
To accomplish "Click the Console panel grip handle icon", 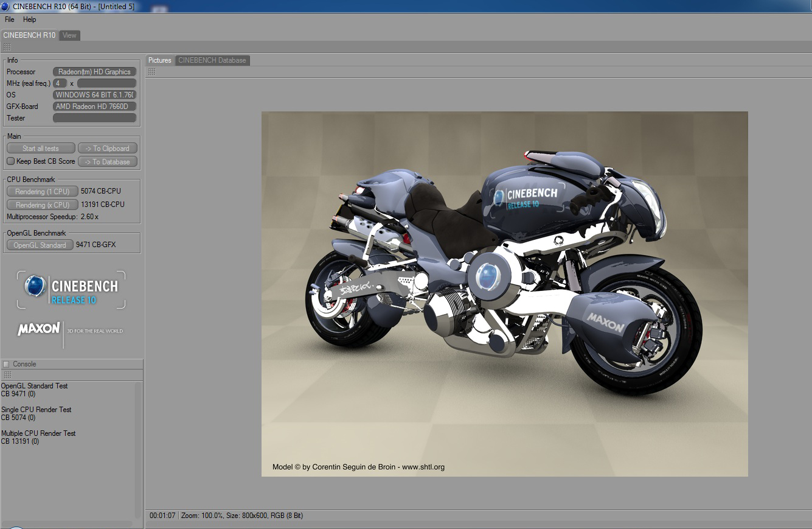I will pos(7,375).
